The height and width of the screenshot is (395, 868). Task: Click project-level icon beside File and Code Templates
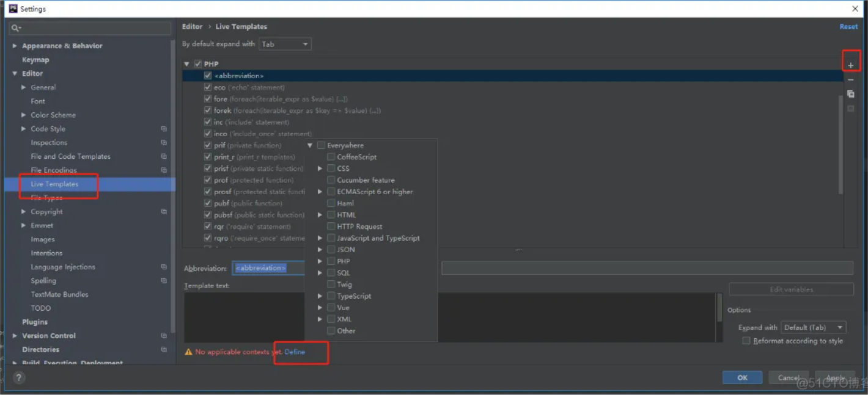point(164,156)
